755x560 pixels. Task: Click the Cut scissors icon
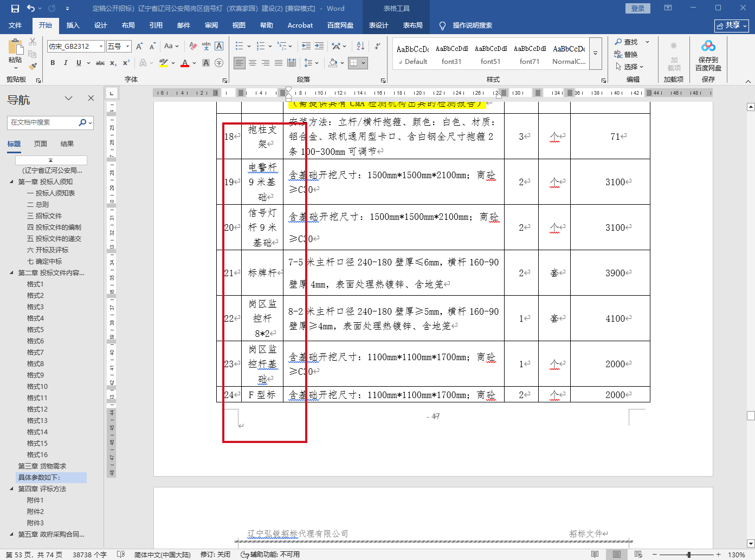33,42
